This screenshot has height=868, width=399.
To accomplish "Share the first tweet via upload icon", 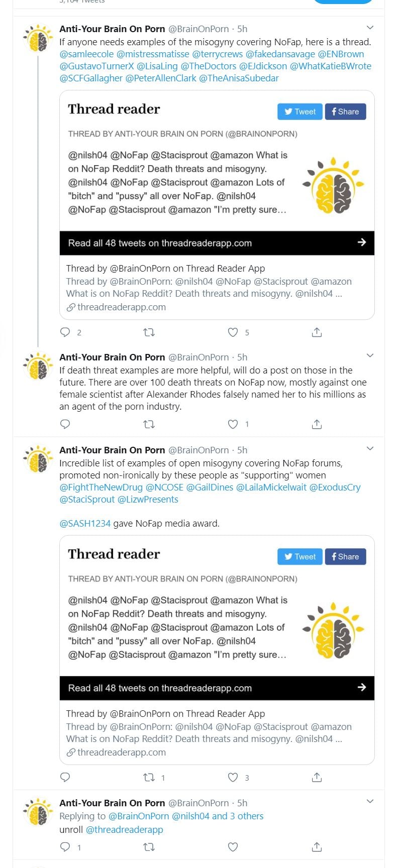I will point(317,332).
